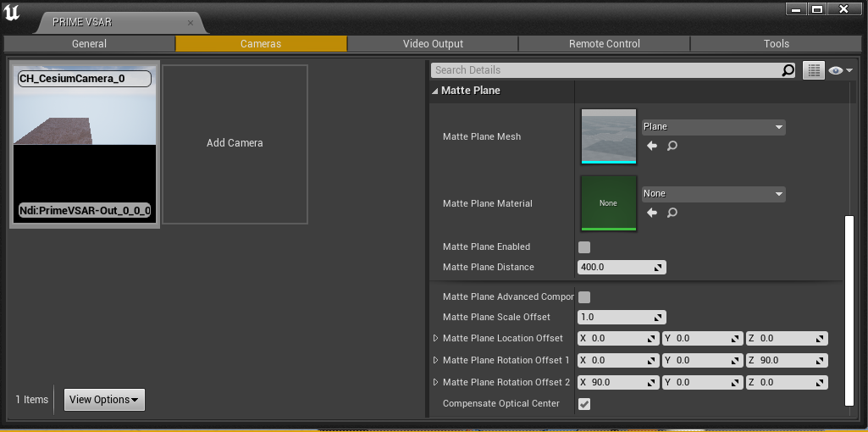Select the CH_CesiumCamera_0 camera thumbnail

[x=85, y=144]
